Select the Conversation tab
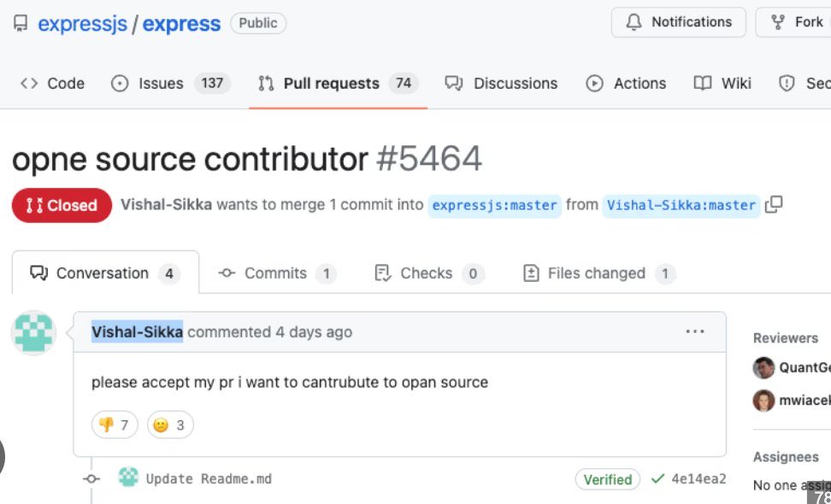 pyautogui.click(x=105, y=273)
